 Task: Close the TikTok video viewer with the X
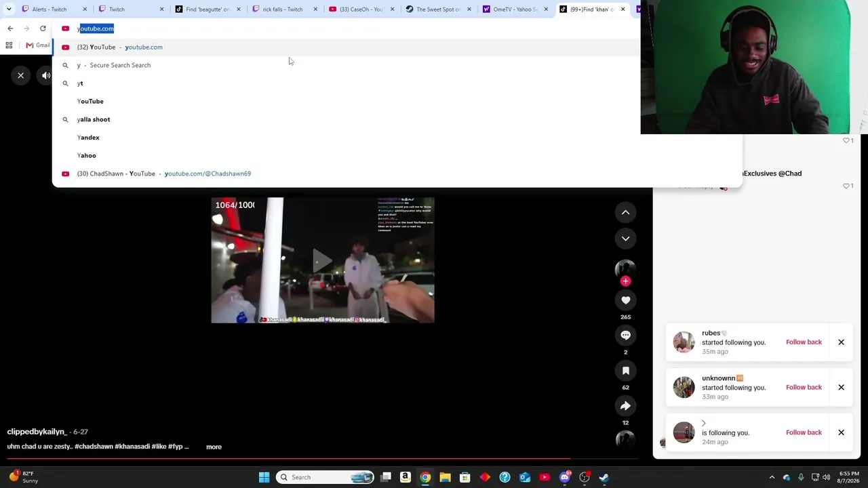point(20,75)
